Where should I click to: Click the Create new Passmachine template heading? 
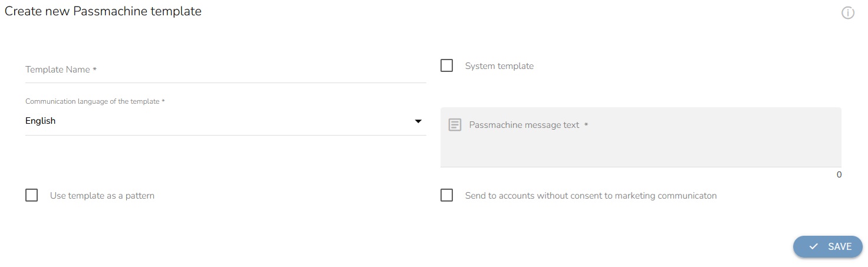[x=103, y=11]
